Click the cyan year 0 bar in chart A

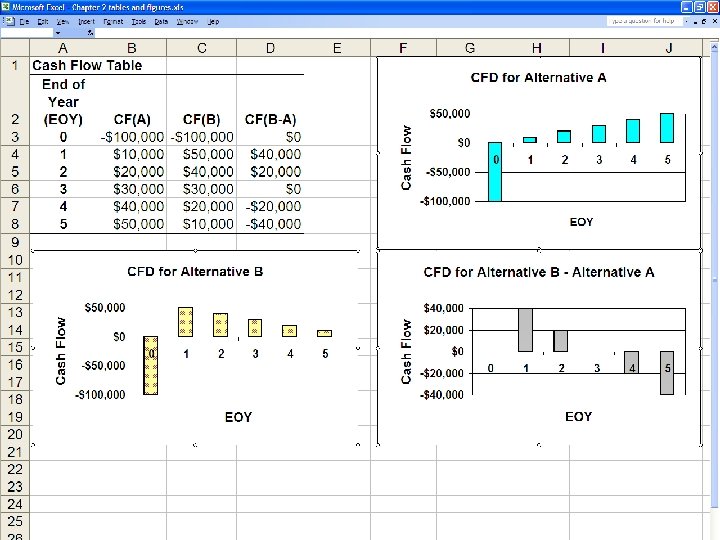(495, 172)
